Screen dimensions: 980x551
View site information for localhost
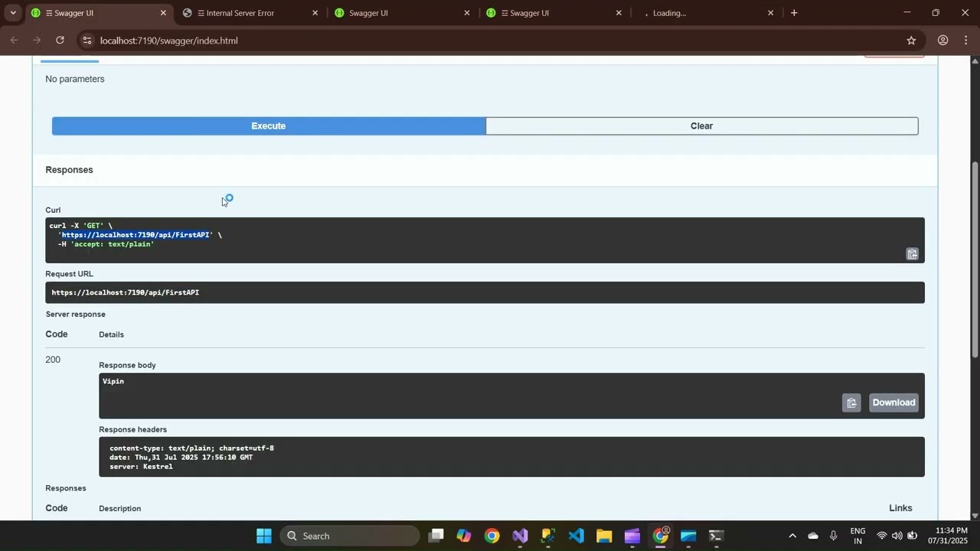[87, 41]
